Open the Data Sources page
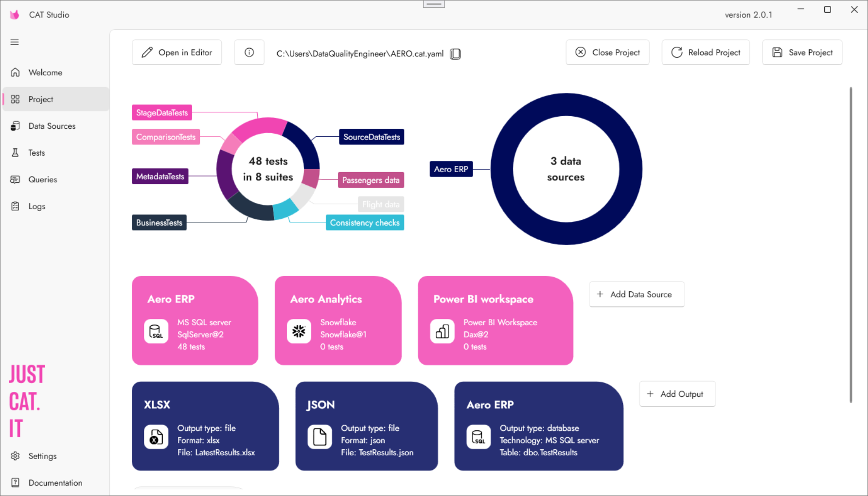Image resolution: width=868 pixels, height=496 pixels. 52,126
